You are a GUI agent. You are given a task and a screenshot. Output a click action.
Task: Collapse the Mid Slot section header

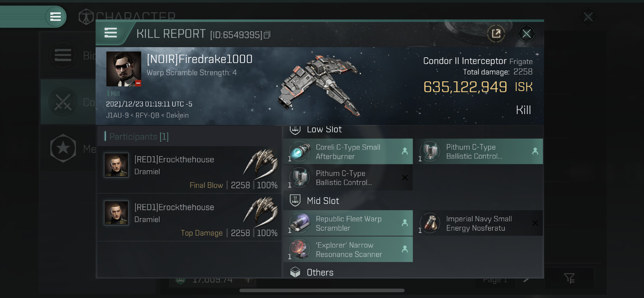[413, 200]
